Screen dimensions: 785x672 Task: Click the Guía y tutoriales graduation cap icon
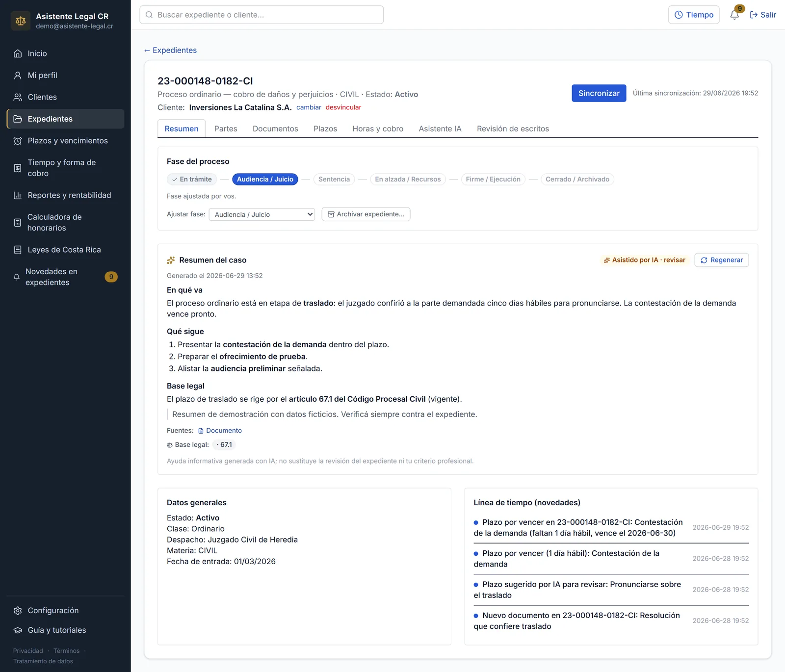point(18,630)
